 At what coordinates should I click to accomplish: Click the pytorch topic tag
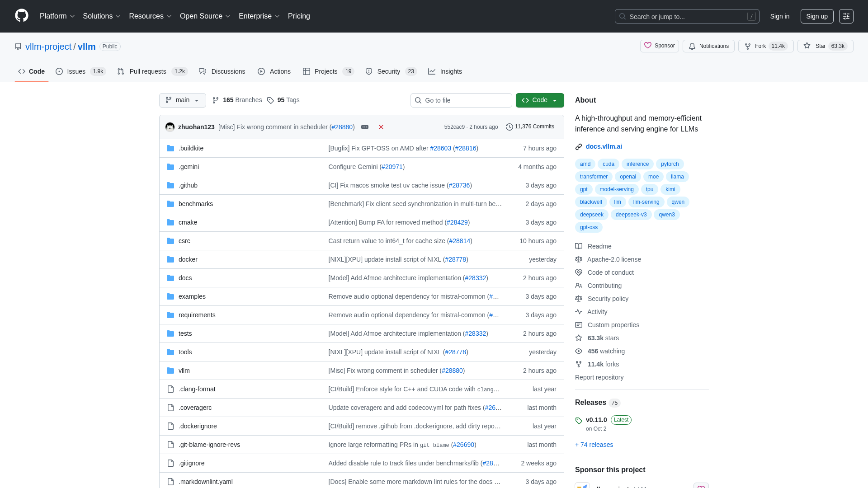[x=670, y=164]
